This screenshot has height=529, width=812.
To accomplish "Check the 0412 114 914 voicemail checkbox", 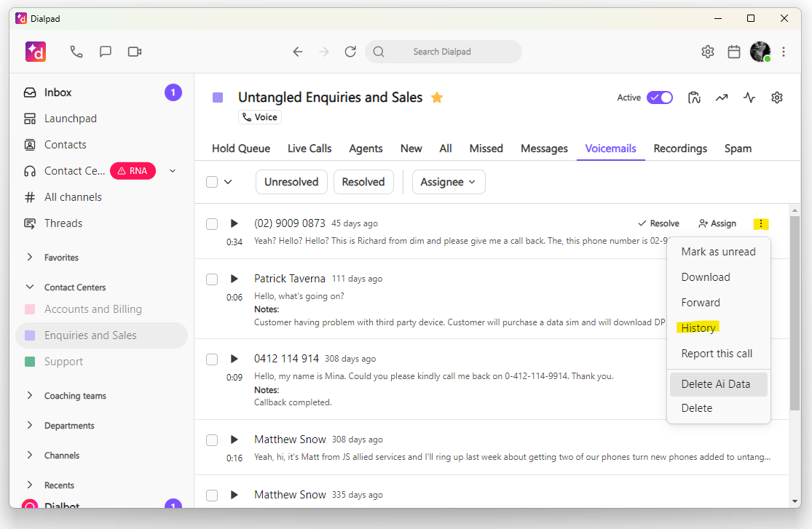I will (x=212, y=359).
